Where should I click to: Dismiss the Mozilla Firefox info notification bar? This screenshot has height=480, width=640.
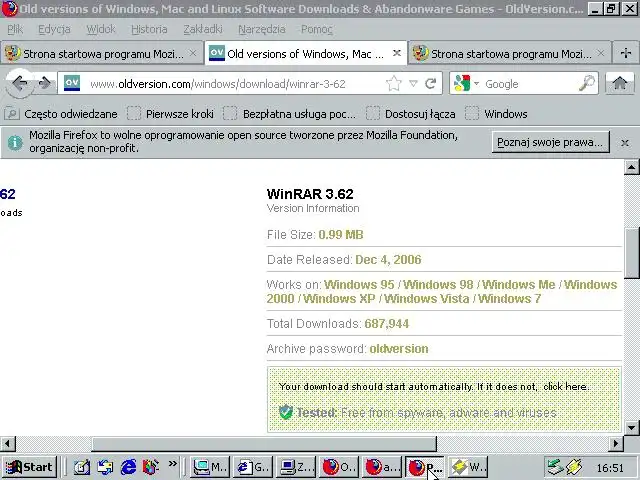tap(624, 143)
